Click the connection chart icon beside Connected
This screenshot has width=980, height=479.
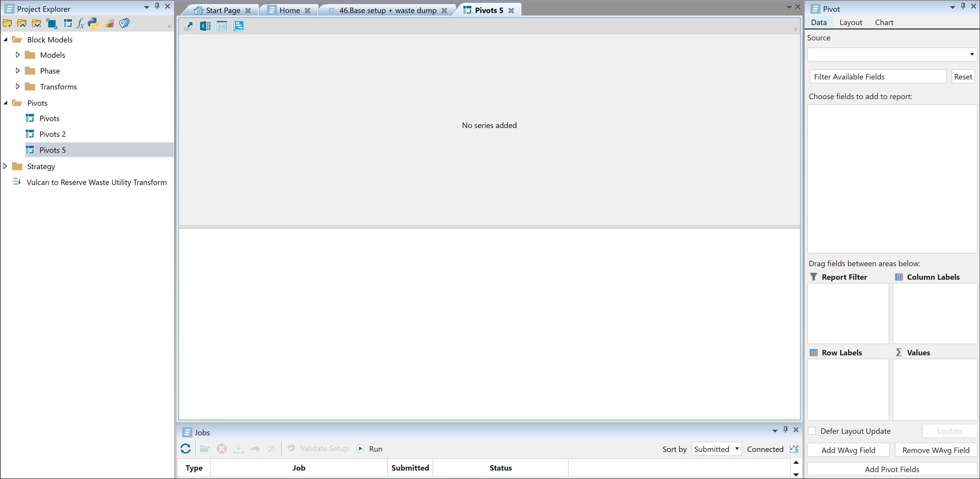click(794, 449)
